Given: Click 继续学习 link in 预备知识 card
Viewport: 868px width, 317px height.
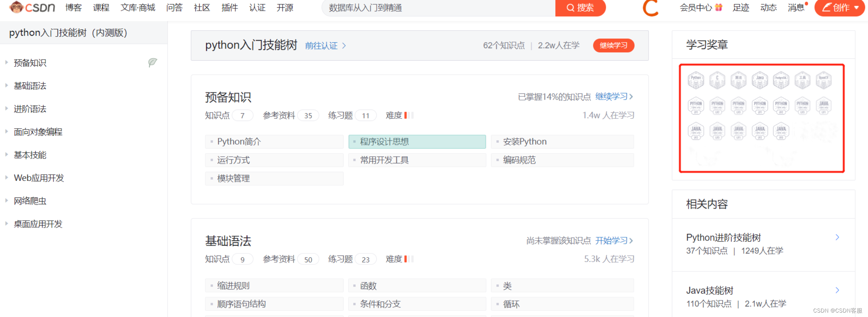Looking at the screenshot, I should tap(614, 96).
